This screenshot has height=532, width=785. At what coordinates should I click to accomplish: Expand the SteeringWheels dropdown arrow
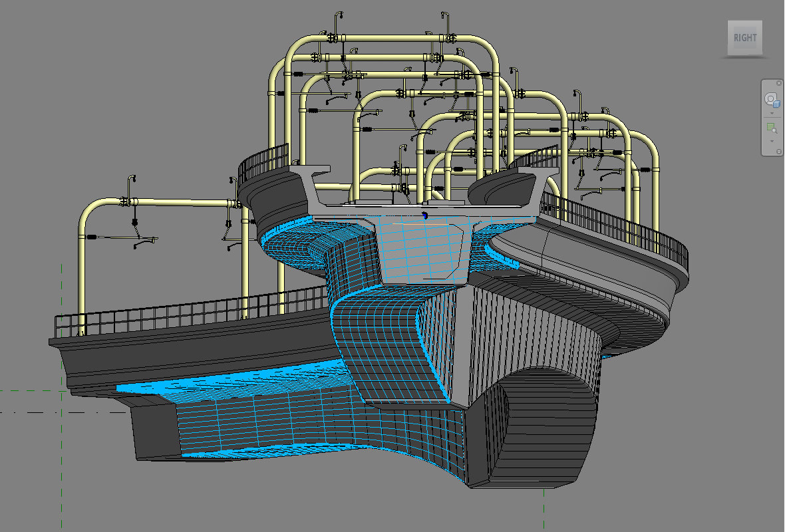pos(772,114)
